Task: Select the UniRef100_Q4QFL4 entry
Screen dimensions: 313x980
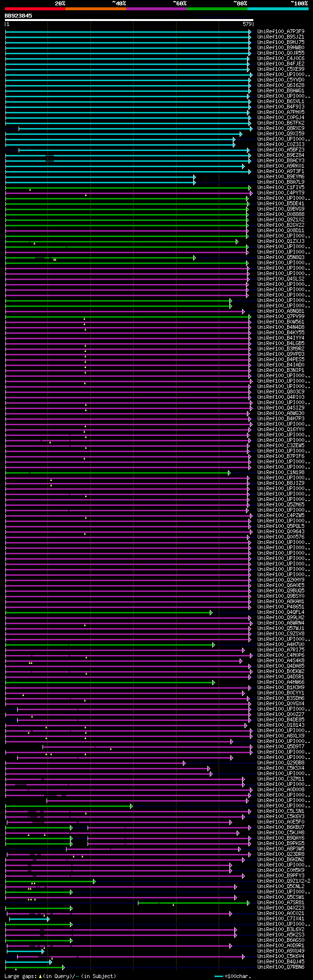Action: pos(281,612)
